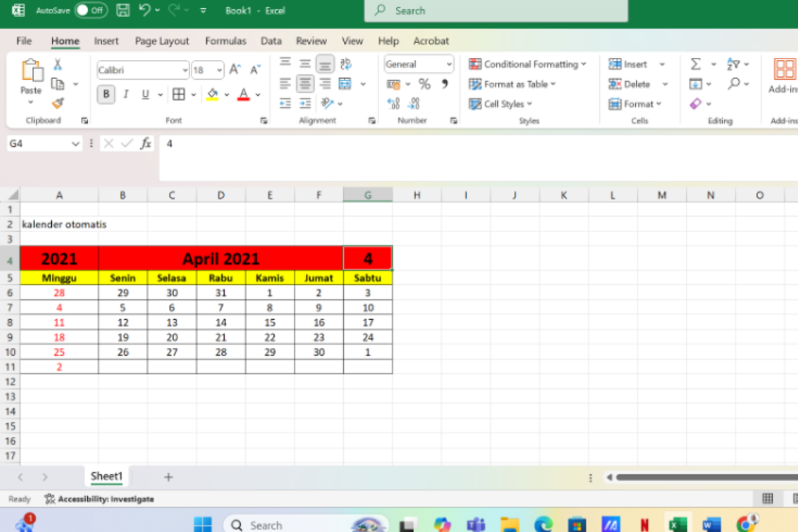The height and width of the screenshot is (532, 798).
Task: Switch to the Formulas tab
Action: 225,41
